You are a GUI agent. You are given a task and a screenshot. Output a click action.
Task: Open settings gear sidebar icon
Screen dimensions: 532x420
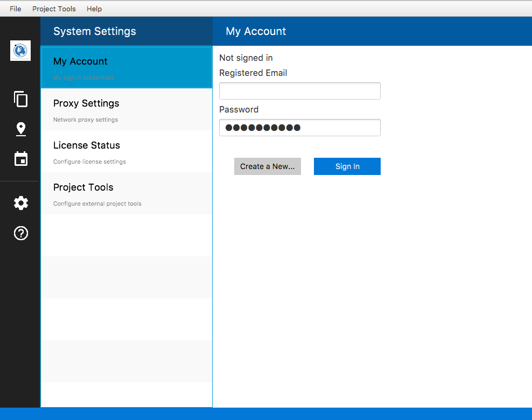click(x=20, y=203)
